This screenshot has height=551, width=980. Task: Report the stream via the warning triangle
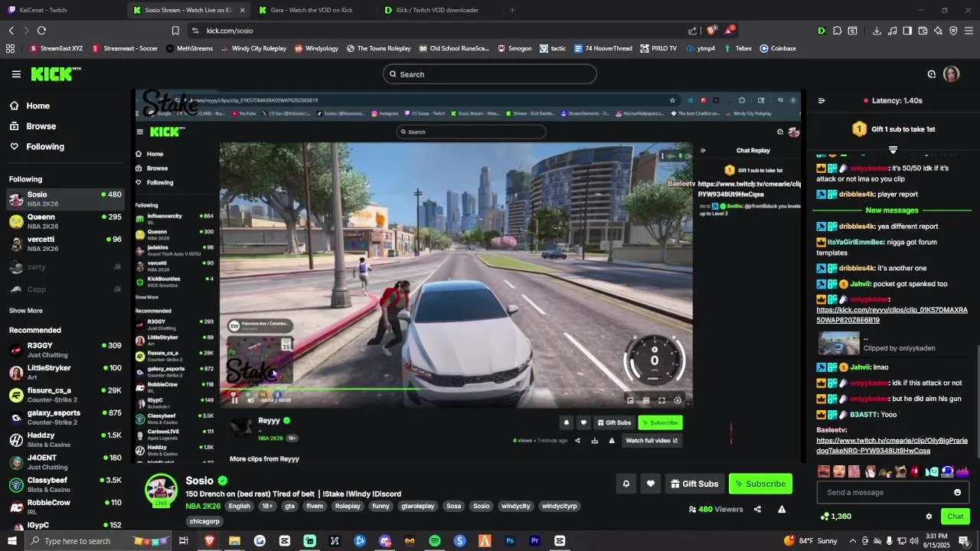tap(782, 509)
